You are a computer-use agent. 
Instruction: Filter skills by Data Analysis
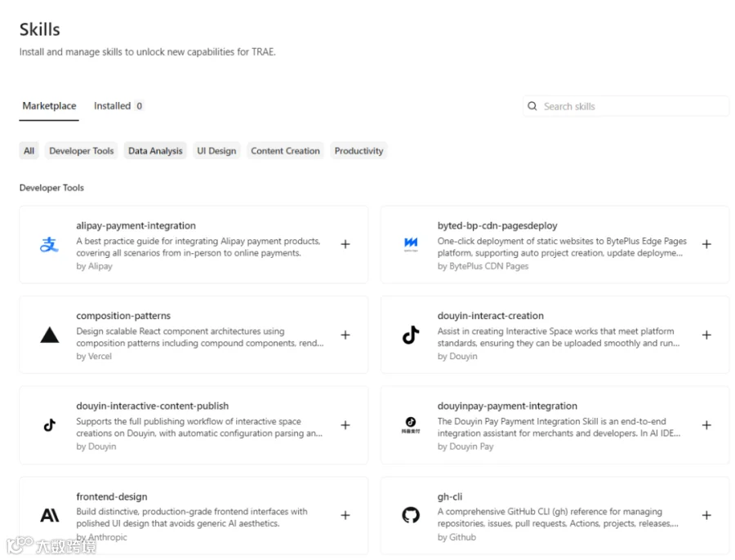(x=155, y=151)
